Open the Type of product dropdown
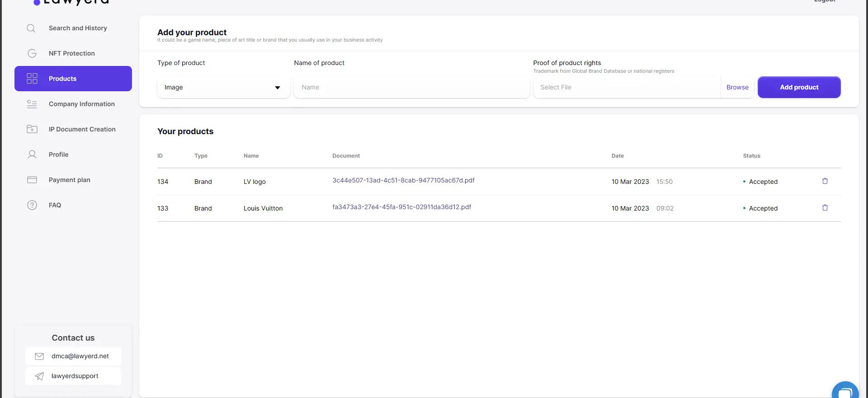This screenshot has width=868, height=398. click(x=223, y=87)
